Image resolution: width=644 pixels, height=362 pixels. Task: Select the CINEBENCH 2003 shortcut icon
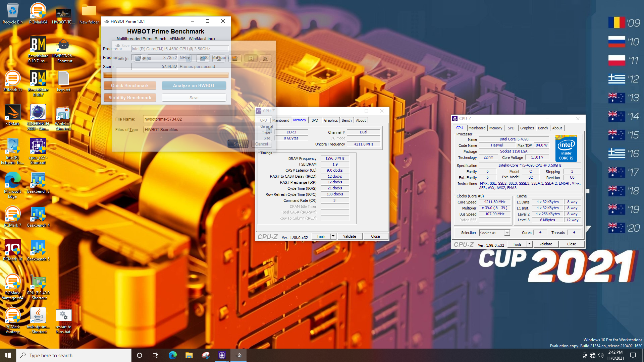[38, 117]
